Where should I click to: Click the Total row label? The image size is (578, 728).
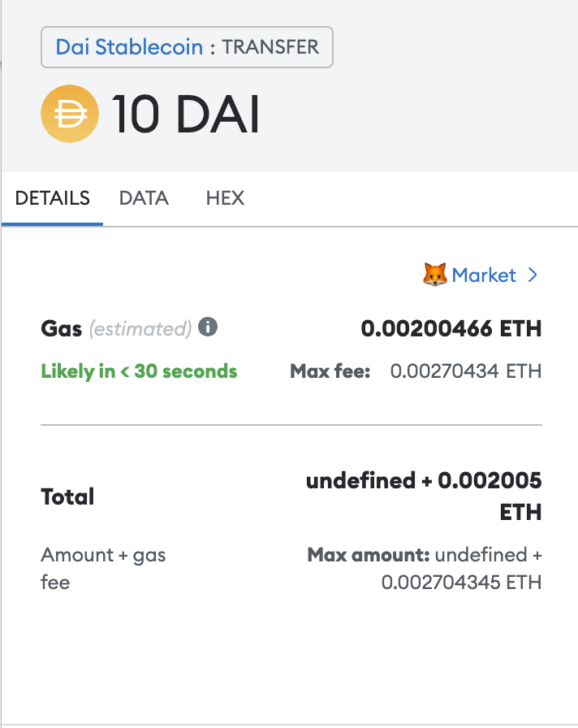tap(67, 496)
